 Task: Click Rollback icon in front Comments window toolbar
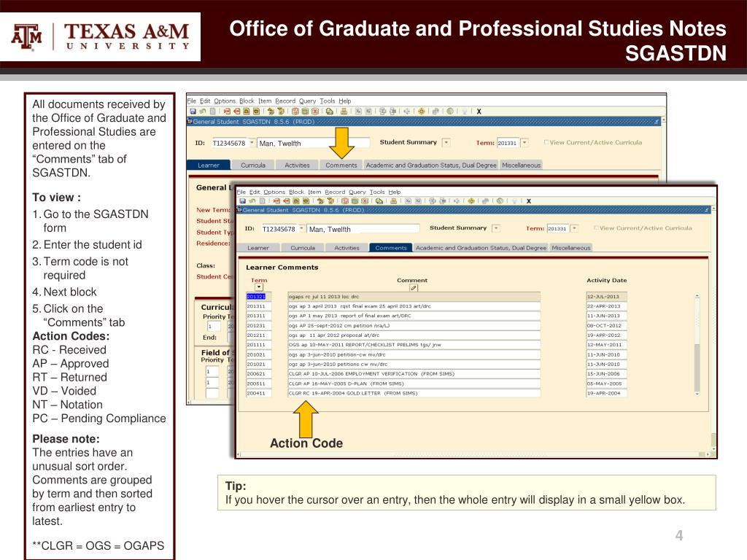click(x=252, y=201)
